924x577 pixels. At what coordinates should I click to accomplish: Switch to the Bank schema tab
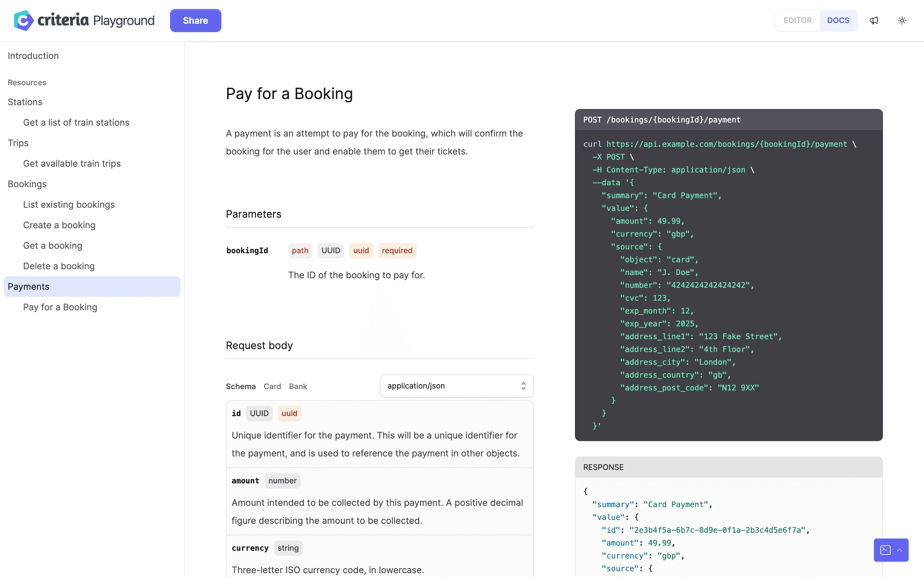pyautogui.click(x=298, y=386)
